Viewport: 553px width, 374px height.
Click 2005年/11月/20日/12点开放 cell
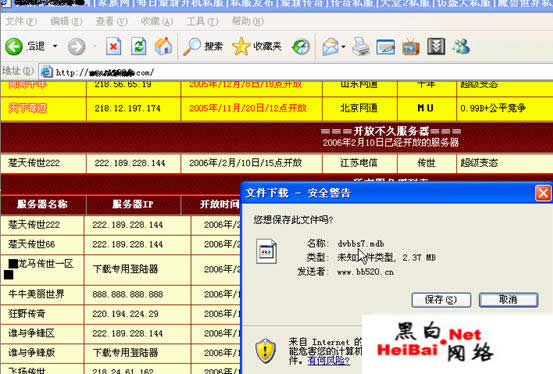[x=248, y=108]
